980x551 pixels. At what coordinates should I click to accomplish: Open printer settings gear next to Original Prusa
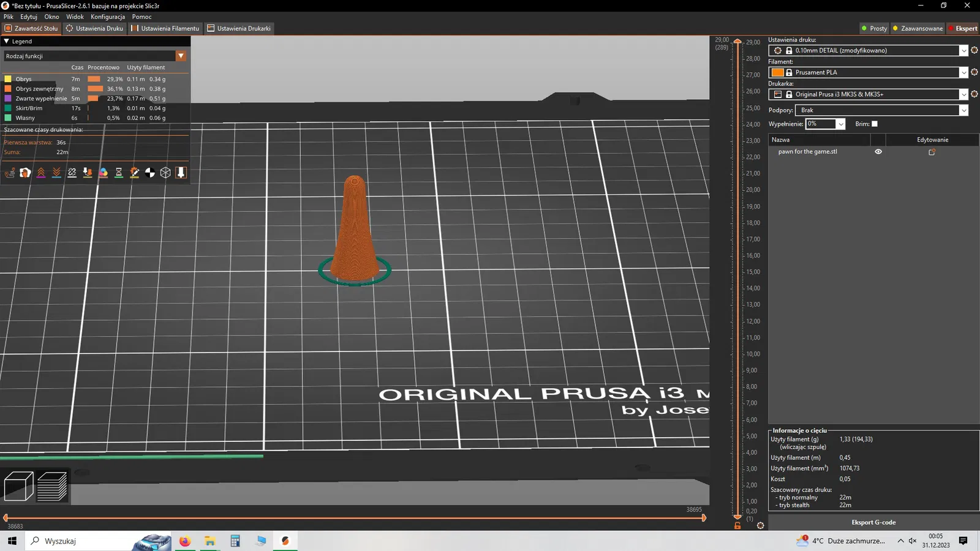[974, 94]
